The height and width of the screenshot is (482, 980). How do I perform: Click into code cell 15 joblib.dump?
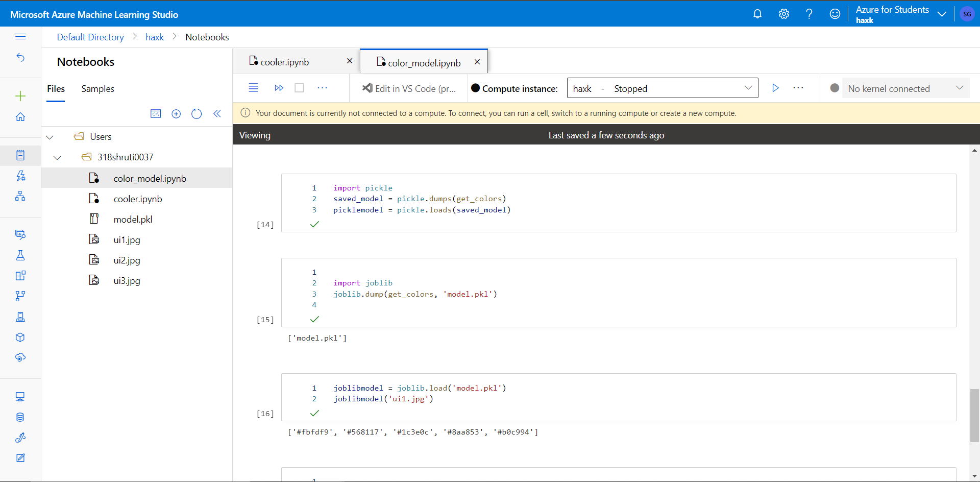coord(619,293)
